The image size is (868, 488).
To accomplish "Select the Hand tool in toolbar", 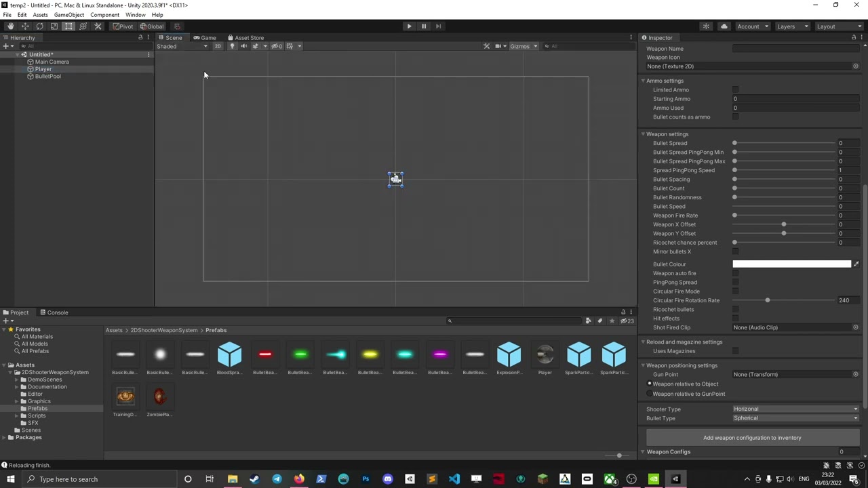I will point(10,26).
